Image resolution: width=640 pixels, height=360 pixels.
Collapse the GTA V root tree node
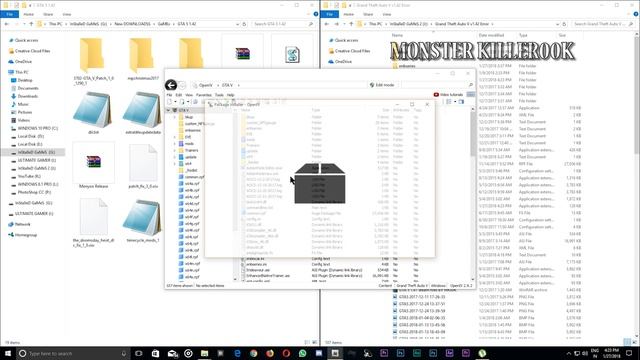168,110
